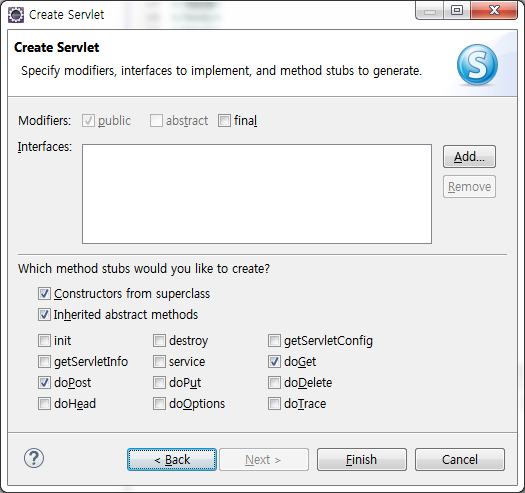Click the blue Servlet wizard logo
The height and width of the screenshot is (493, 525).
tap(477, 65)
